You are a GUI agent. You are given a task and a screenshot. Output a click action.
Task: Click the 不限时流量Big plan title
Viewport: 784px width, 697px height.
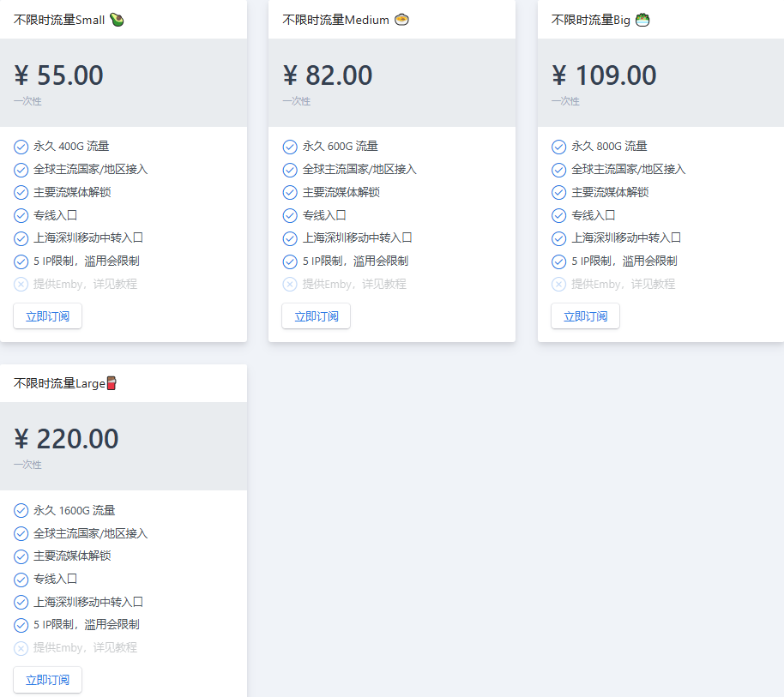click(590, 20)
